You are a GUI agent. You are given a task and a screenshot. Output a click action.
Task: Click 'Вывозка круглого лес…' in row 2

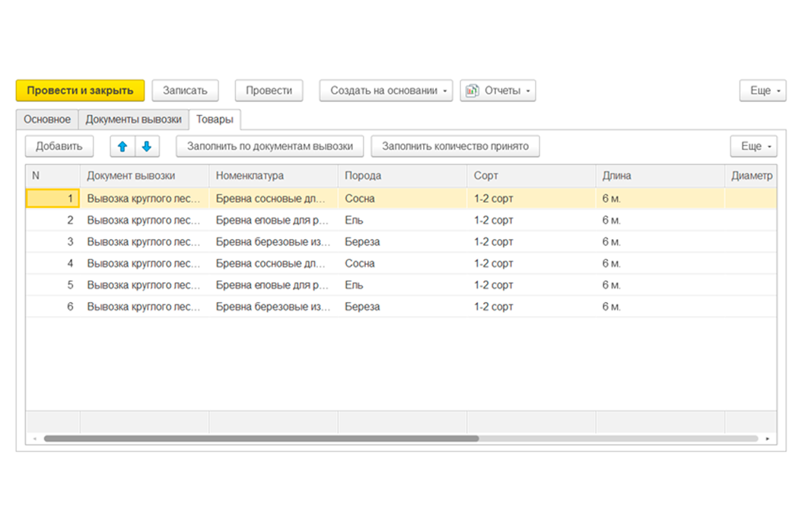click(145, 220)
